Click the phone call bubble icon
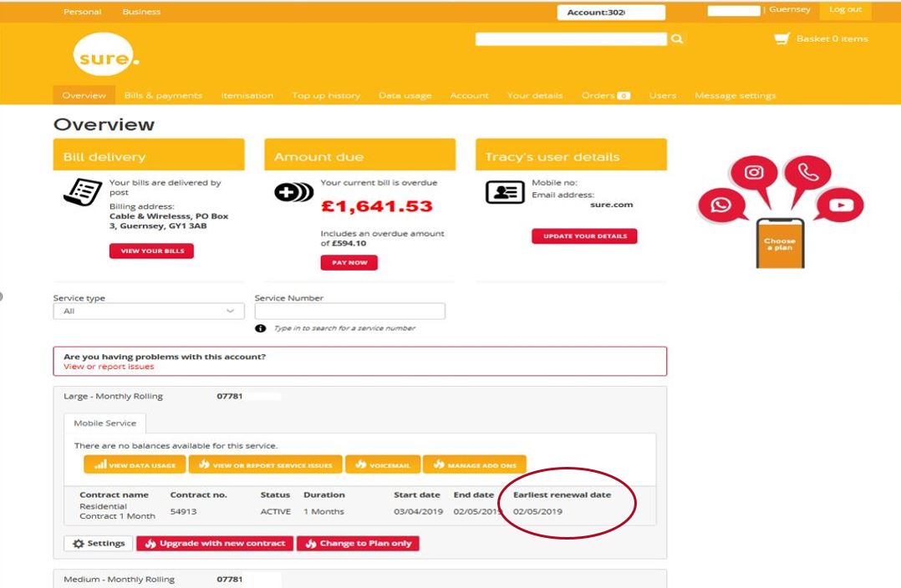Screen dimensions: 901x588 [807, 174]
